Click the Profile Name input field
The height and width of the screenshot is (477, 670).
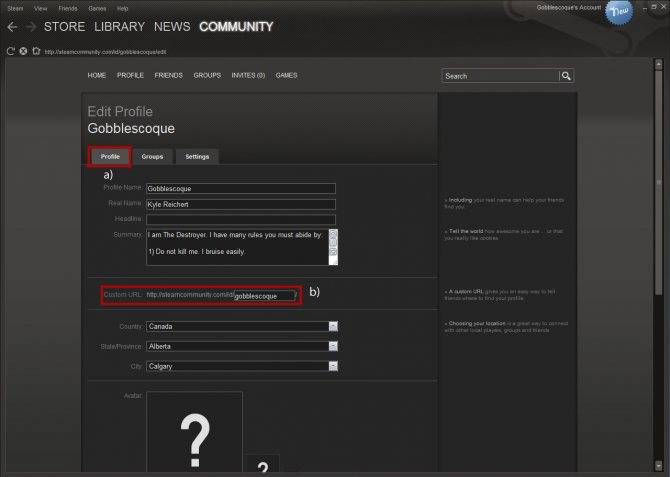pos(241,188)
